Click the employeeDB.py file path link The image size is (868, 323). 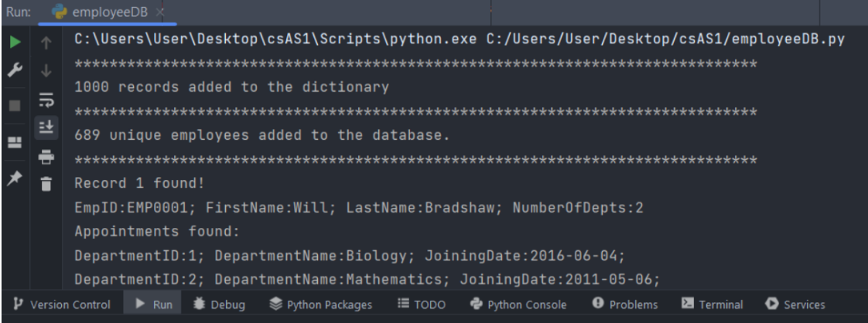coord(667,40)
